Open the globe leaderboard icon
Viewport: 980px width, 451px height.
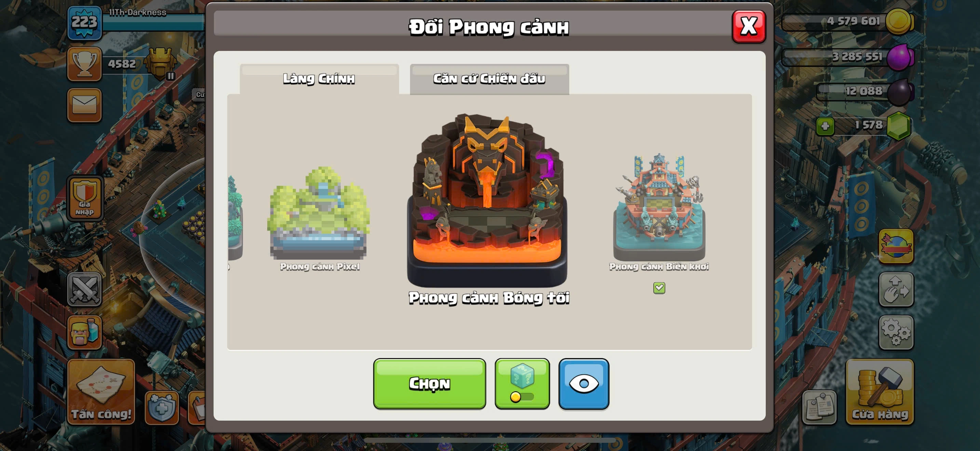tap(896, 246)
